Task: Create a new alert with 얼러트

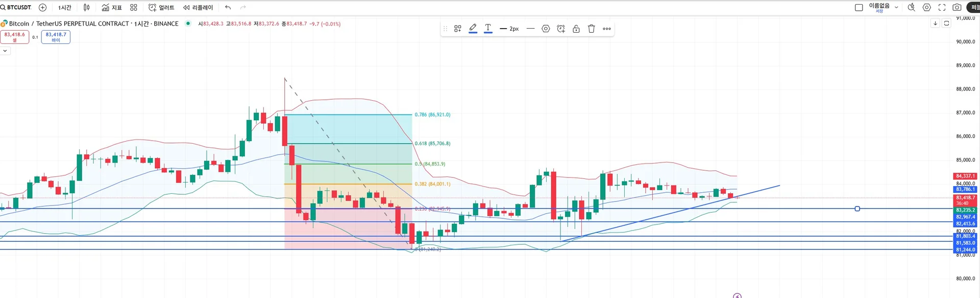Action: click(x=161, y=8)
